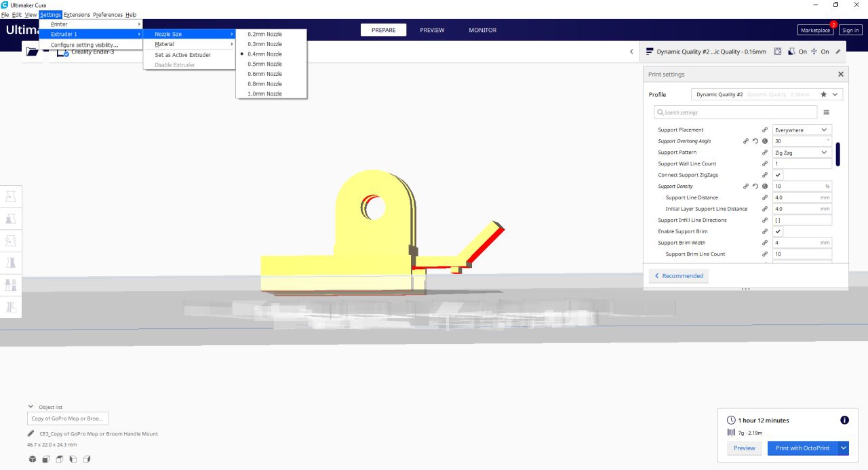Click function icon beside Support Overhang Angle

pos(764,141)
